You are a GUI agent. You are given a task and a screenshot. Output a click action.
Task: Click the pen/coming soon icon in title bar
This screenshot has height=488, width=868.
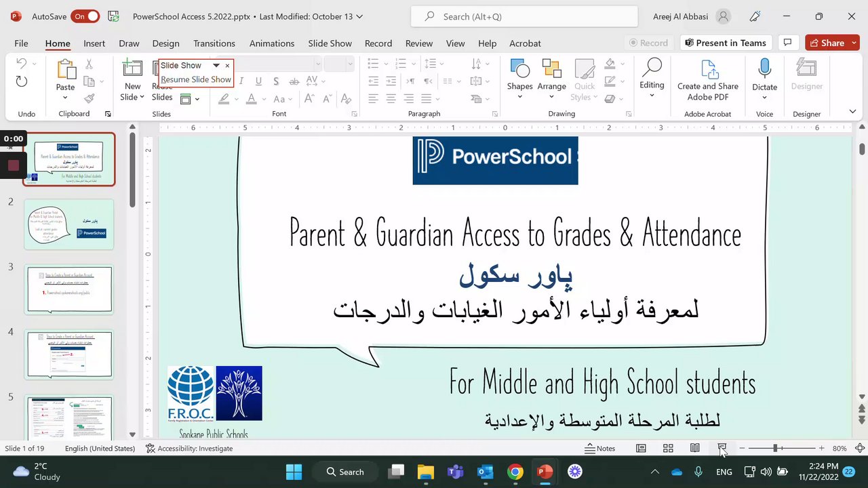[755, 16]
